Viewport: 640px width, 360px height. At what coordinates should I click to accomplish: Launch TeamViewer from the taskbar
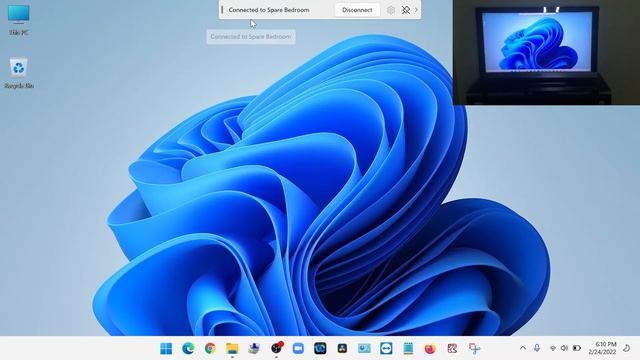tap(386, 349)
